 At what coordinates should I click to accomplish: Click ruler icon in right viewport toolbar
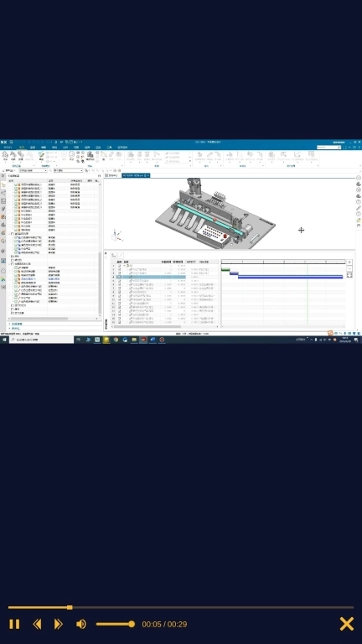359,208
